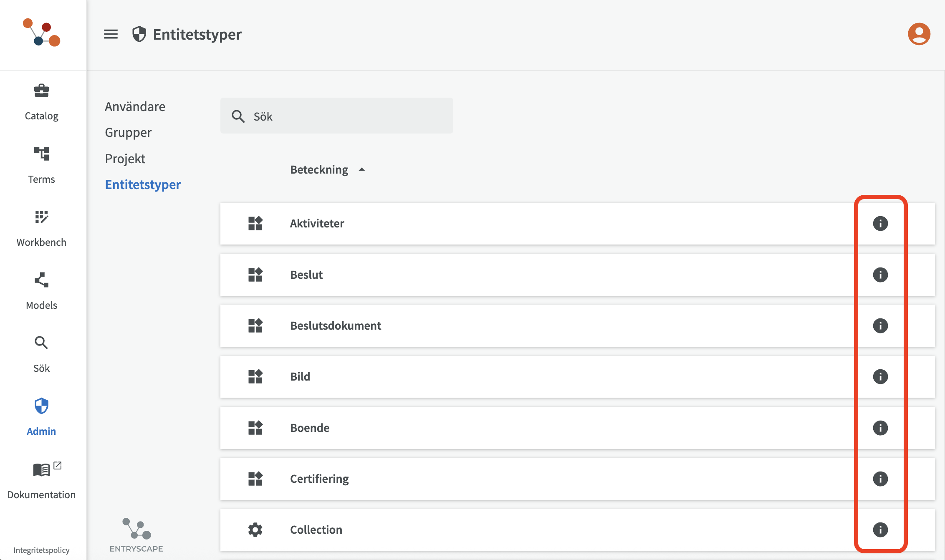Open the Bild entity type row
The height and width of the screenshot is (560, 945).
click(x=300, y=377)
